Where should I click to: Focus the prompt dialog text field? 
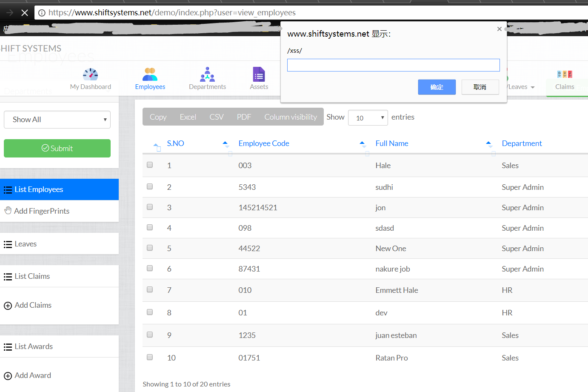pyautogui.click(x=393, y=65)
